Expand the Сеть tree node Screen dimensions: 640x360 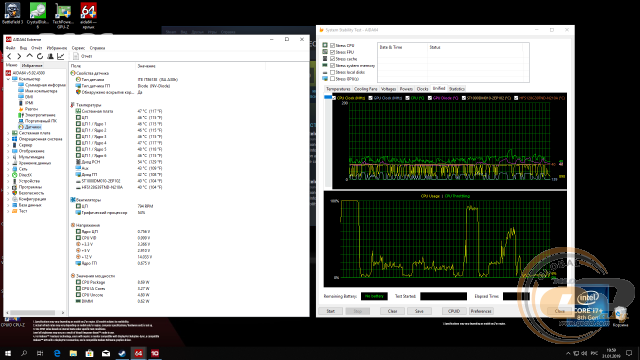coord(8,169)
